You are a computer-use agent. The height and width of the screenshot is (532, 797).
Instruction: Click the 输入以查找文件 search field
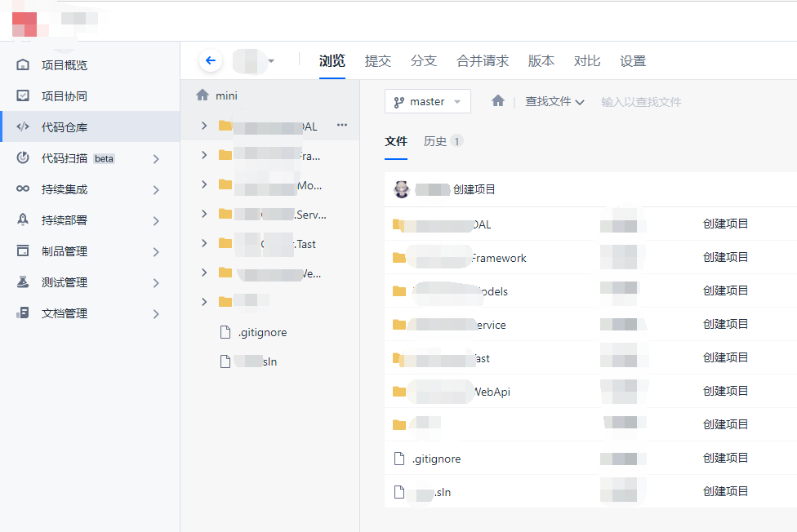point(641,102)
